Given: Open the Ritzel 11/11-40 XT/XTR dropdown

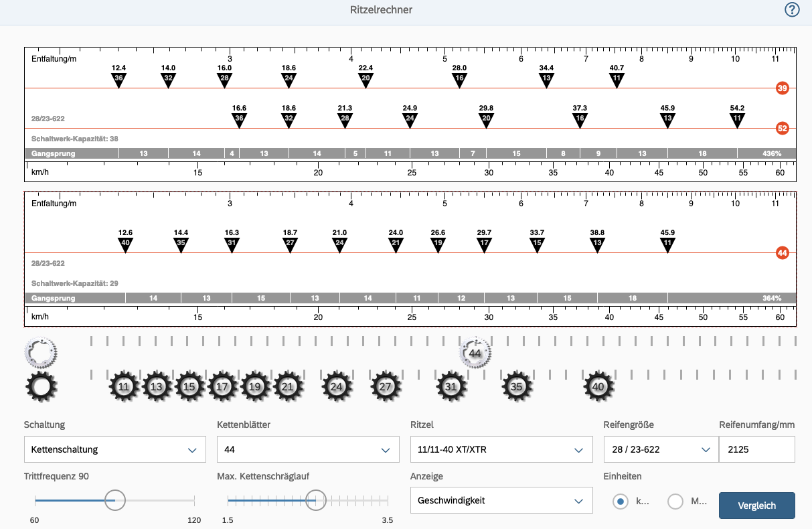Looking at the screenshot, I should [x=501, y=449].
